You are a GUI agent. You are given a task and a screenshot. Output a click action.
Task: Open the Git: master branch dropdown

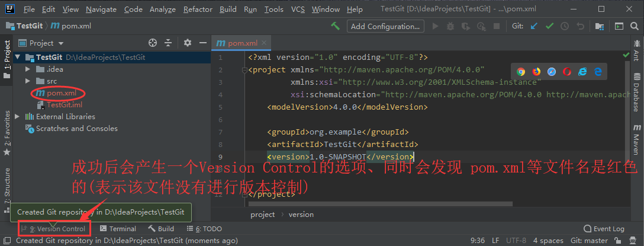click(x=589, y=240)
